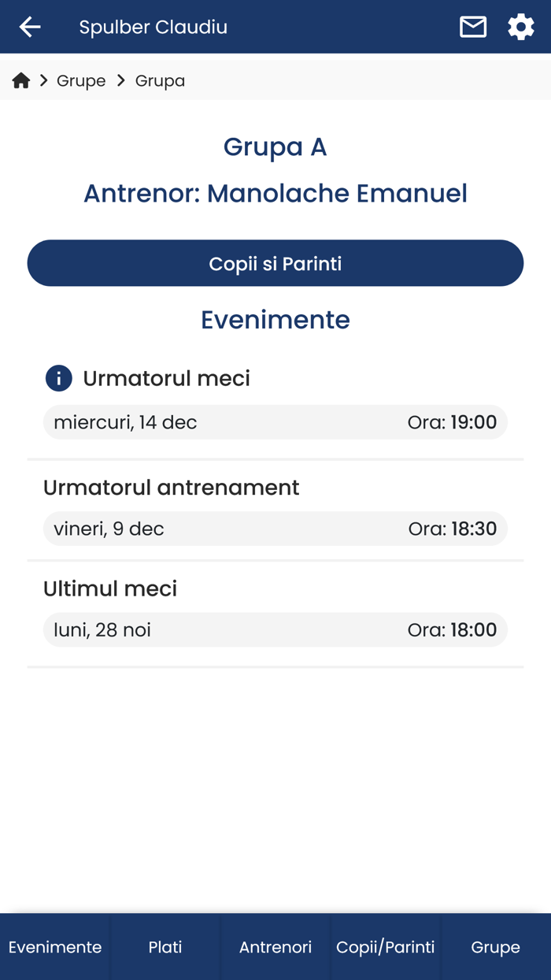Switch to Copii/Parinti in bottom navigation
This screenshot has width=551, height=980.
386,948
